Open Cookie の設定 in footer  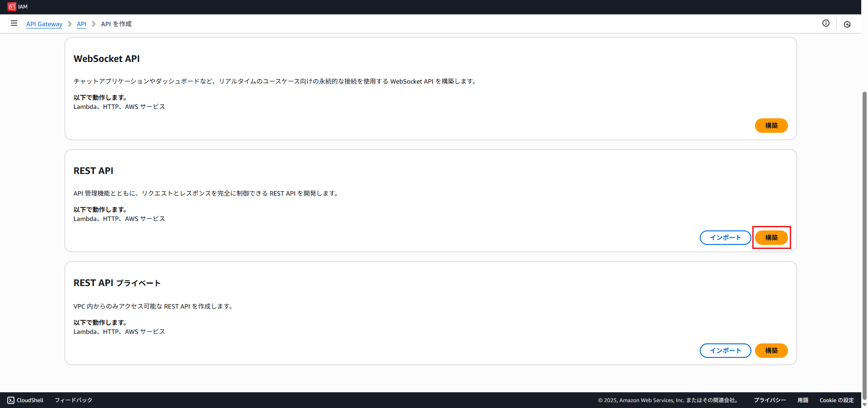[836, 400]
